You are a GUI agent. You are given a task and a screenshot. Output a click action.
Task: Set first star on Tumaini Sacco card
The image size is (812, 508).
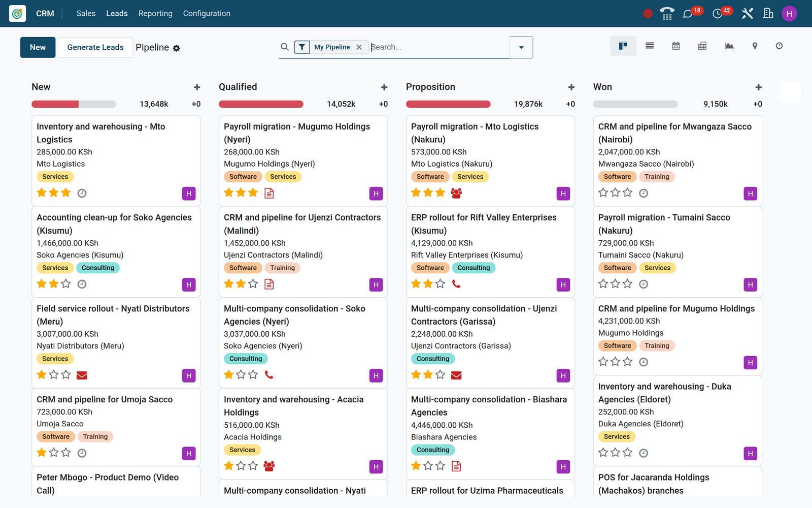603,283
